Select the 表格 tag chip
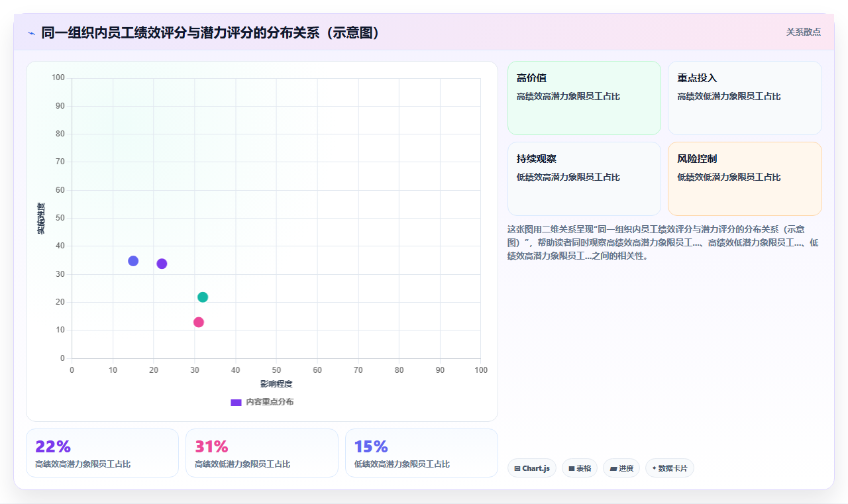Screen dimensions: 848x504 pos(580,468)
